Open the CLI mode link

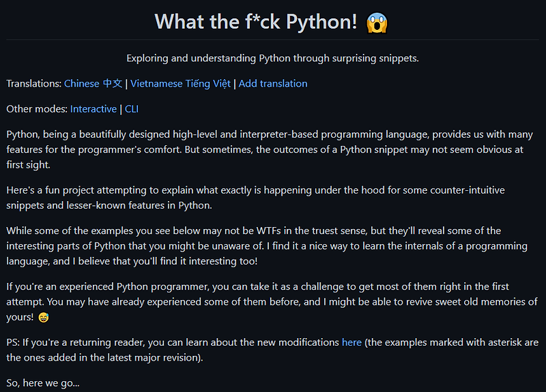pos(132,109)
